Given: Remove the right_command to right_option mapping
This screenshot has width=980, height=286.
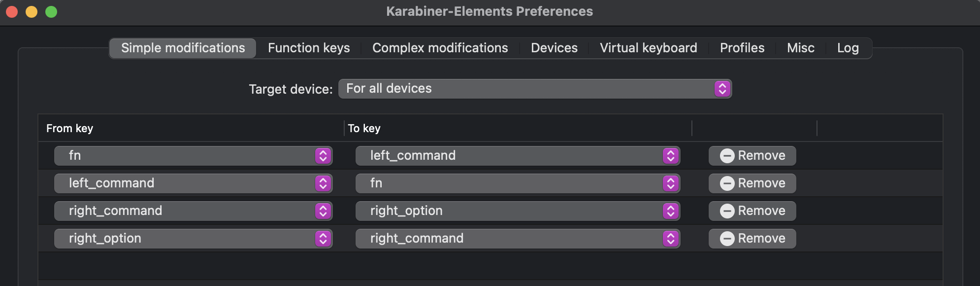Looking at the screenshot, I should click(752, 211).
